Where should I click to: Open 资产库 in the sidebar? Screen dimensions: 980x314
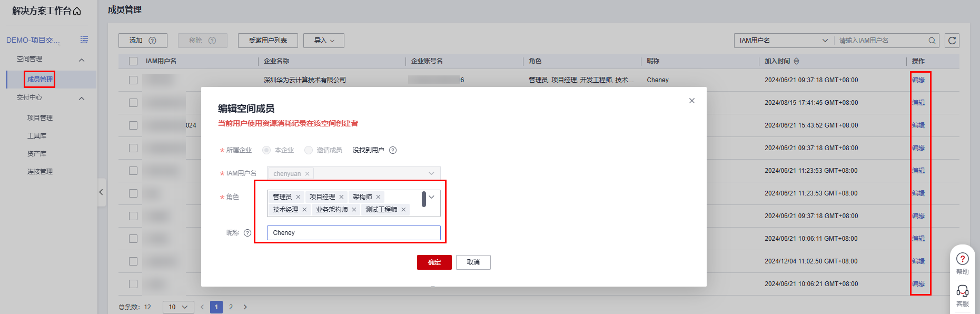(x=37, y=154)
